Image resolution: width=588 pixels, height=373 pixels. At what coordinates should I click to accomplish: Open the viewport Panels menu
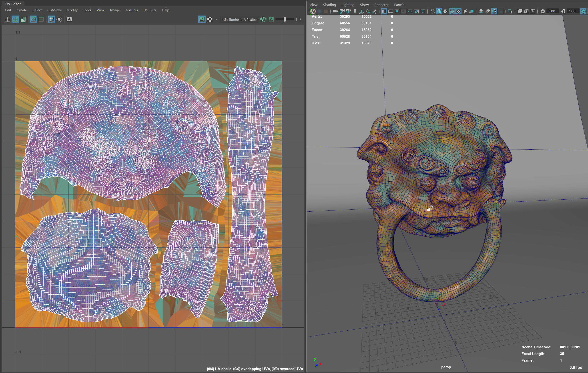(399, 5)
